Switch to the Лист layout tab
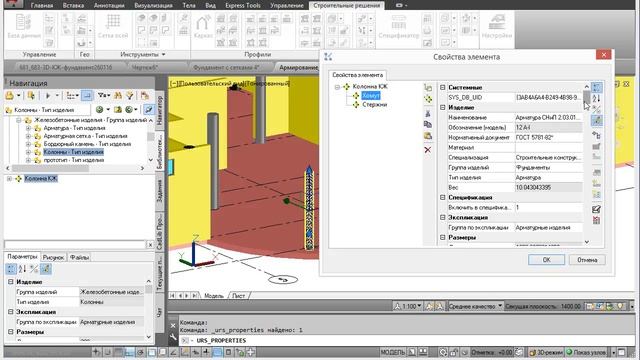The width and height of the screenshot is (640, 360). coord(238,296)
